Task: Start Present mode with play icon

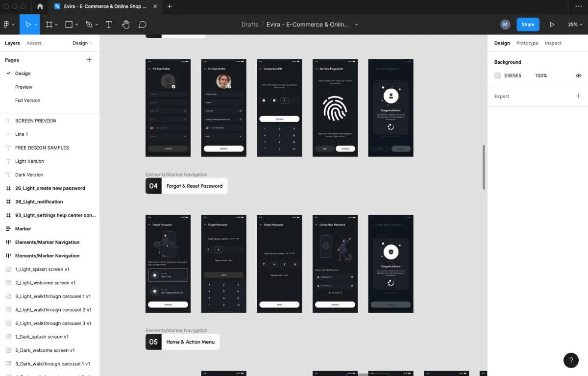Action: [x=552, y=25]
